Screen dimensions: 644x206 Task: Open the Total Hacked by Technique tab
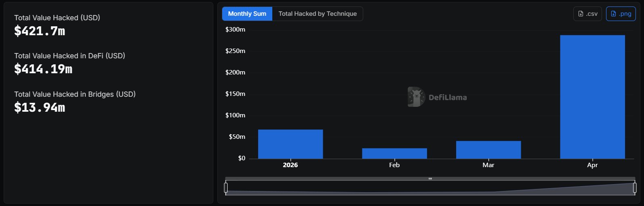coord(318,14)
